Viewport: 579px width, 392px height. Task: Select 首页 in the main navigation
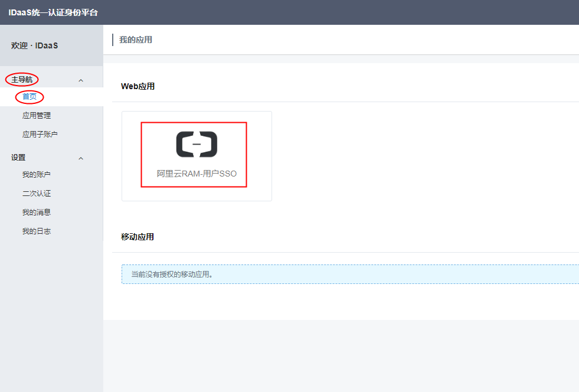30,97
